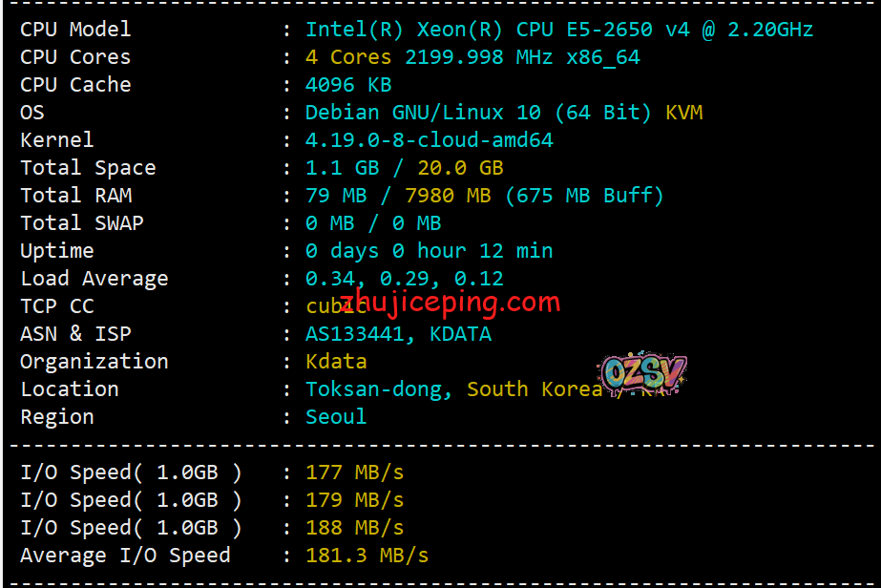Viewport: 881px width, 588px height.
Task: Click the Total Space label
Action: coord(88,168)
